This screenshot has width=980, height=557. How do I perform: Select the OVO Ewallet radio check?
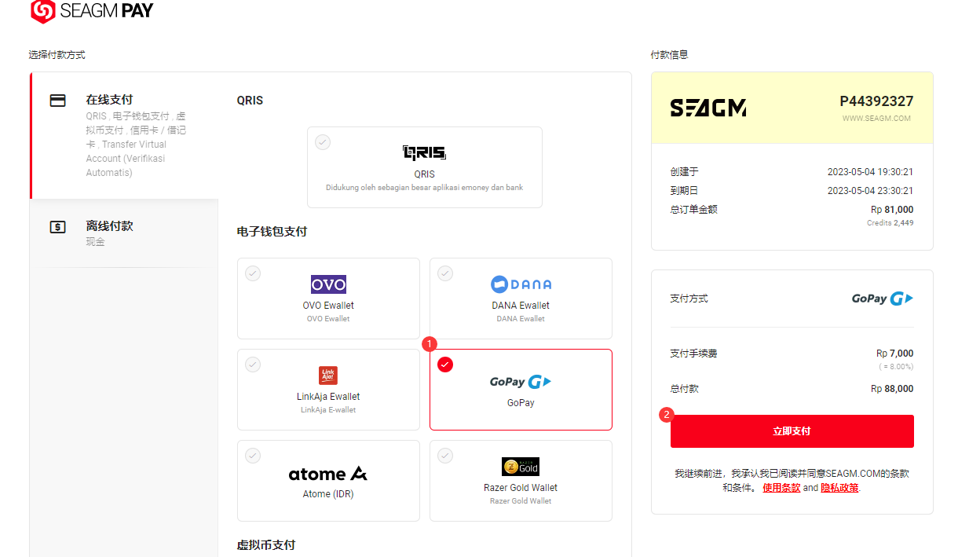252,273
